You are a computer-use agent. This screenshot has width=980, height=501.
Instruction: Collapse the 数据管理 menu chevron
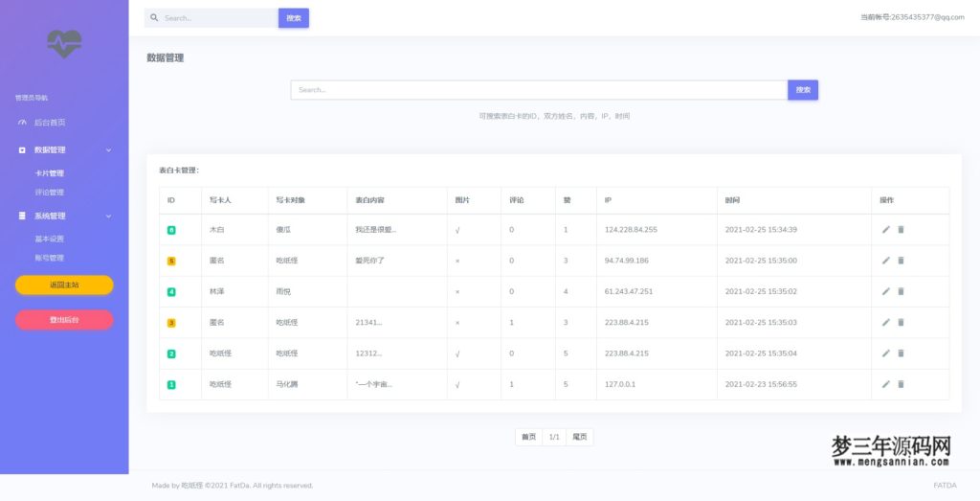tap(109, 150)
